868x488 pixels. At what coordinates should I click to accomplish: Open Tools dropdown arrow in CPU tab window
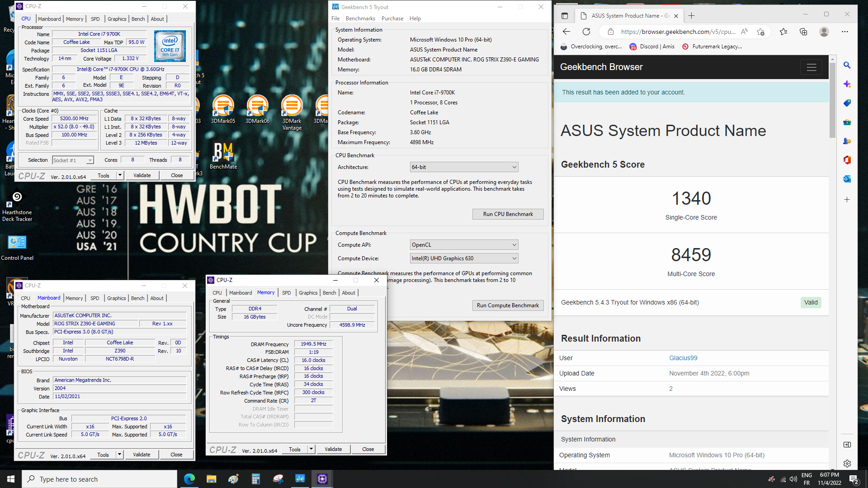click(120, 175)
